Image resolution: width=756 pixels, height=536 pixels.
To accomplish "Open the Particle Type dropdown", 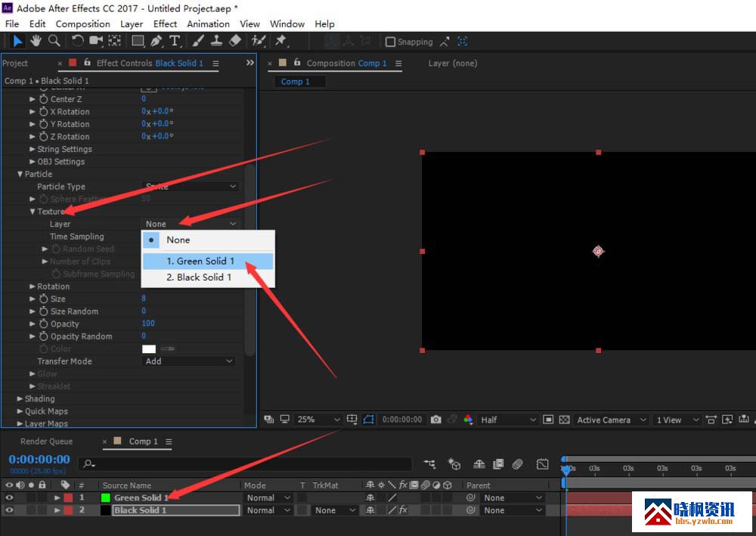I will (190, 187).
